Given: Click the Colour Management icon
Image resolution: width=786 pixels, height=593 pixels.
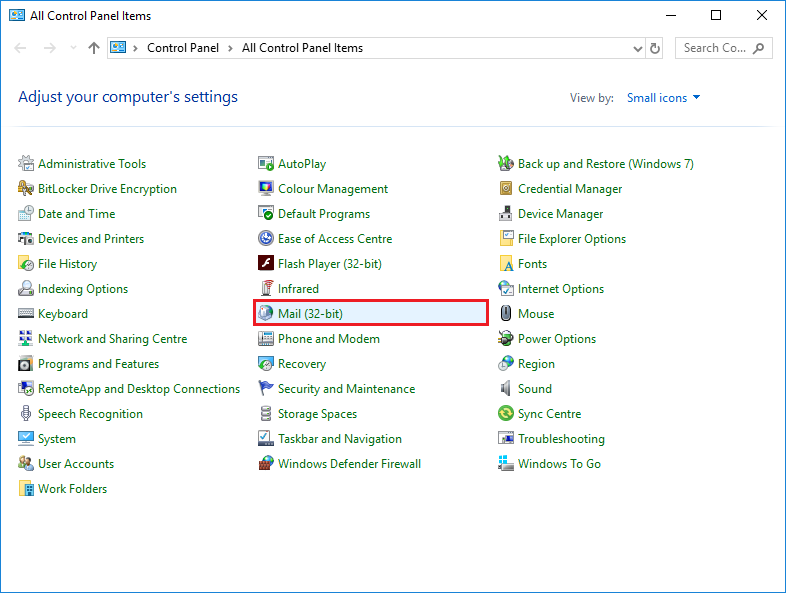Looking at the screenshot, I should tap(266, 188).
